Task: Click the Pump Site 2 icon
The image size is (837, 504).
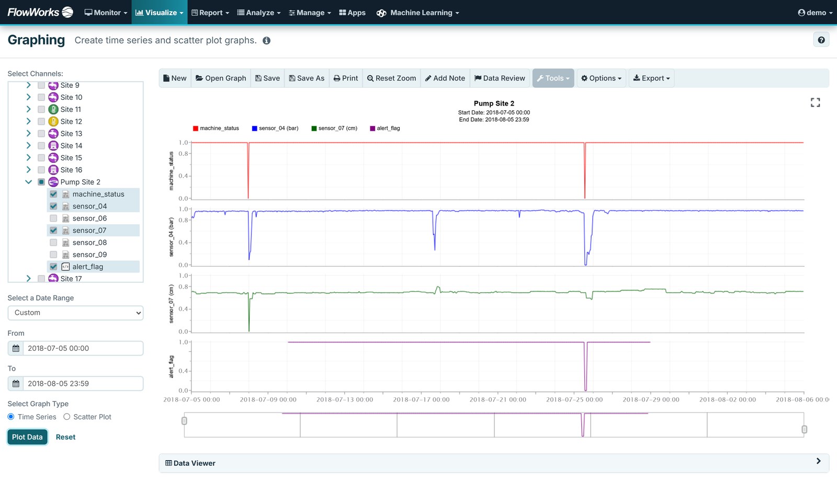Action: click(x=53, y=182)
